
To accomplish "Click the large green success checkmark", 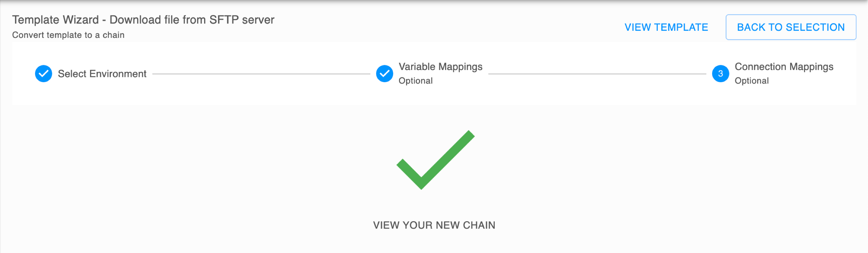I will click(x=435, y=160).
